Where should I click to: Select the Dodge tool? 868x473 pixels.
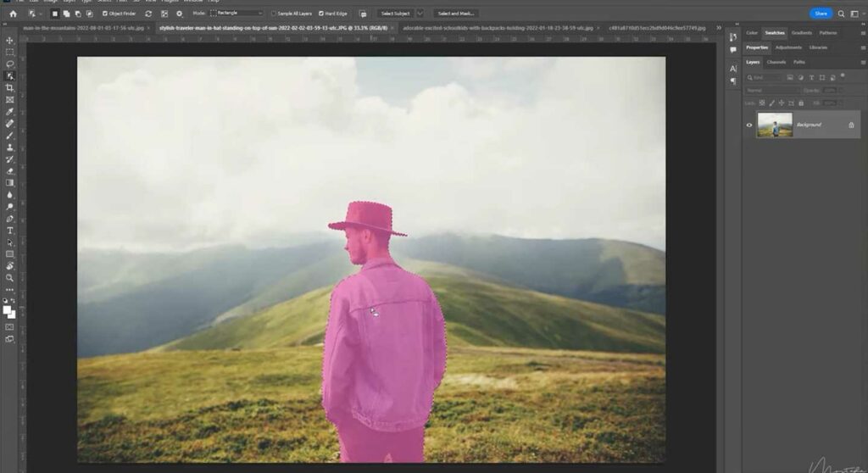9,207
